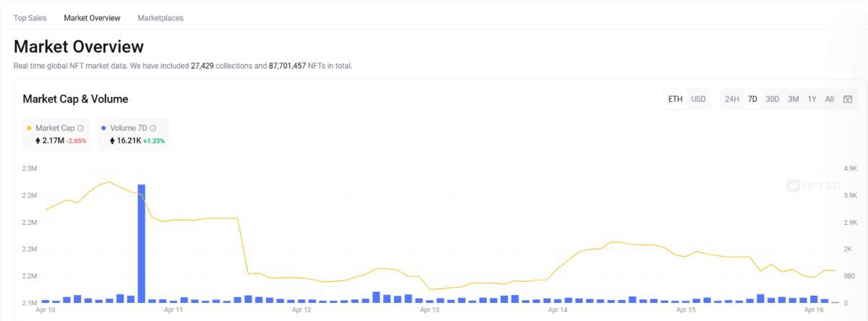Switch currency to USD

pyautogui.click(x=698, y=99)
